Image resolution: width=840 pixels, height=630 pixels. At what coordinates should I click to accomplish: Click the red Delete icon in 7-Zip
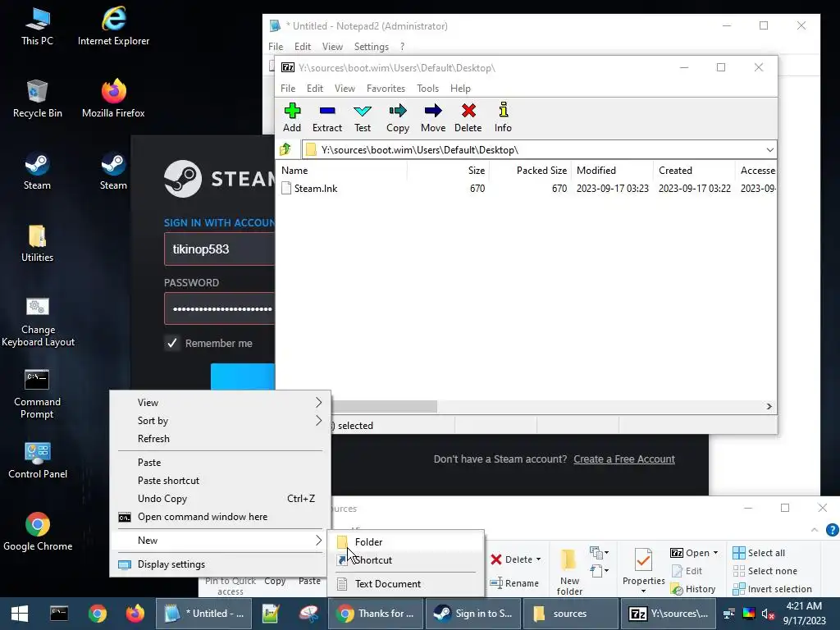click(x=468, y=117)
